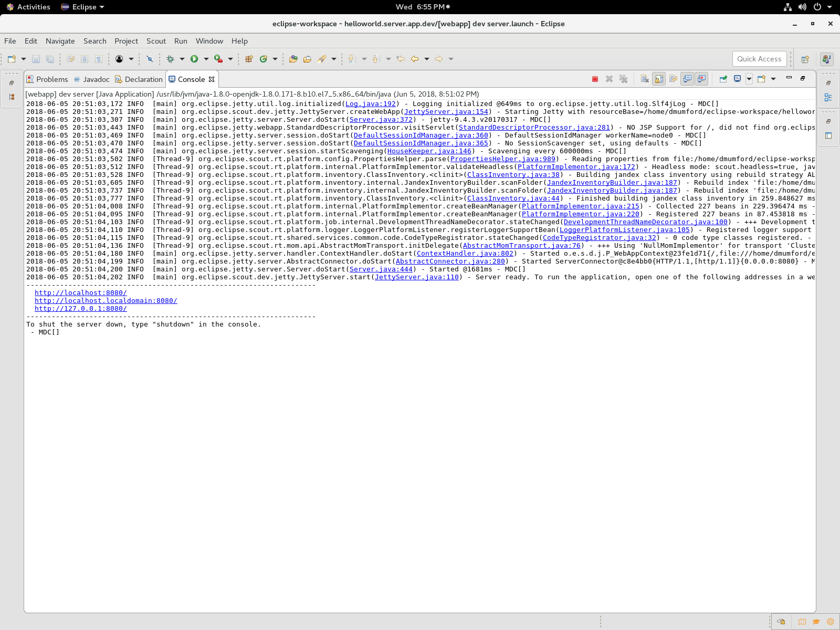The height and width of the screenshot is (630, 840).
Task: Pin the current console
Action: 723,79
